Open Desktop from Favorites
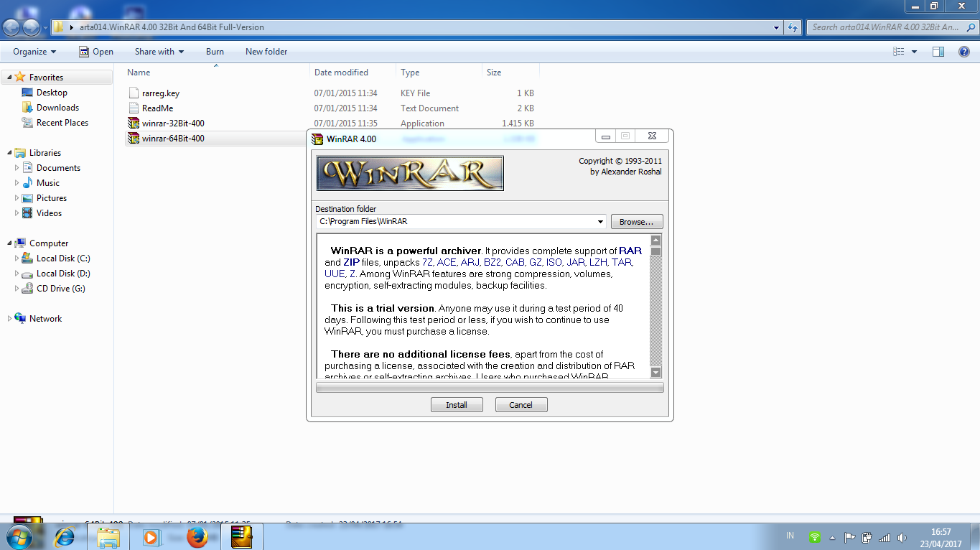 tap(52, 93)
